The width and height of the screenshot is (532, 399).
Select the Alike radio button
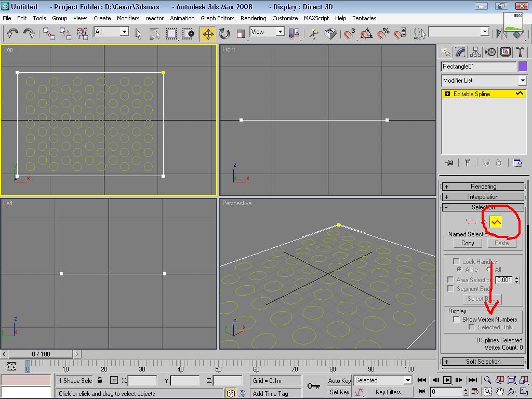coord(459,270)
